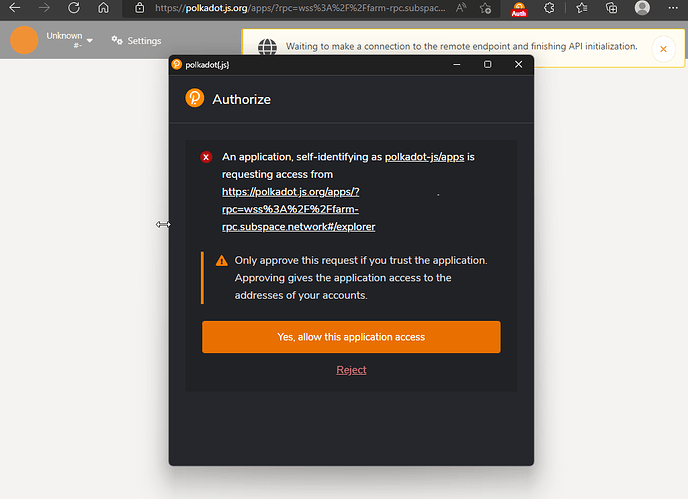The image size is (688, 499).
Task: Expand the Unknown network selector
Action: 69,40
